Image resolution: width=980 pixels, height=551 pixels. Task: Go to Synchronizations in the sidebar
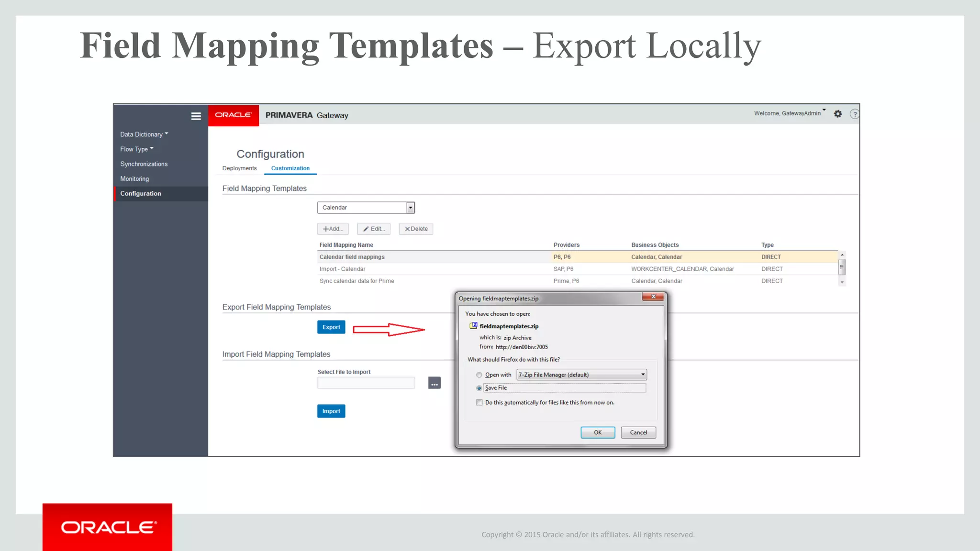click(x=144, y=164)
